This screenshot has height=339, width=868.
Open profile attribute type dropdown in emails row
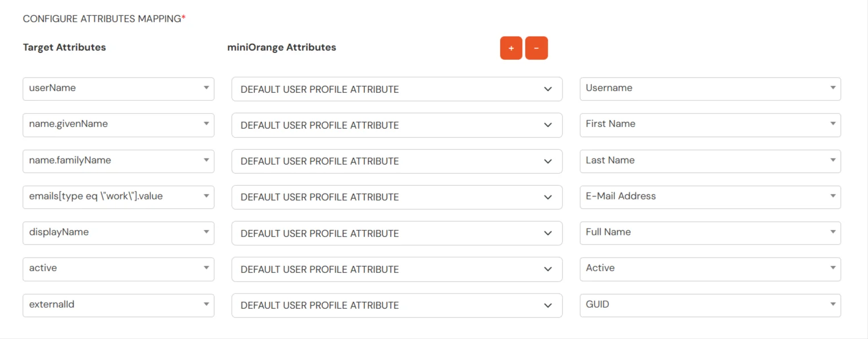tap(397, 197)
